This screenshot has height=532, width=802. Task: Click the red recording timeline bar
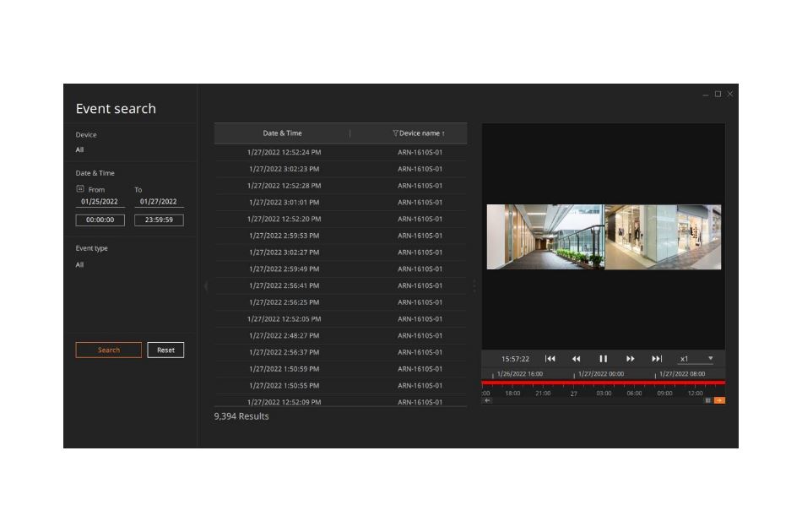(604, 383)
